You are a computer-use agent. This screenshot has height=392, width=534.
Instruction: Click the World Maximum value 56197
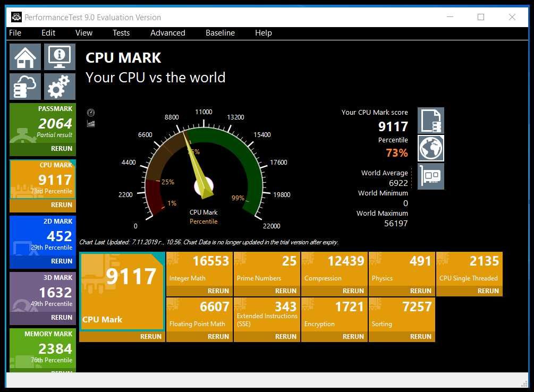(x=396, y=224)
